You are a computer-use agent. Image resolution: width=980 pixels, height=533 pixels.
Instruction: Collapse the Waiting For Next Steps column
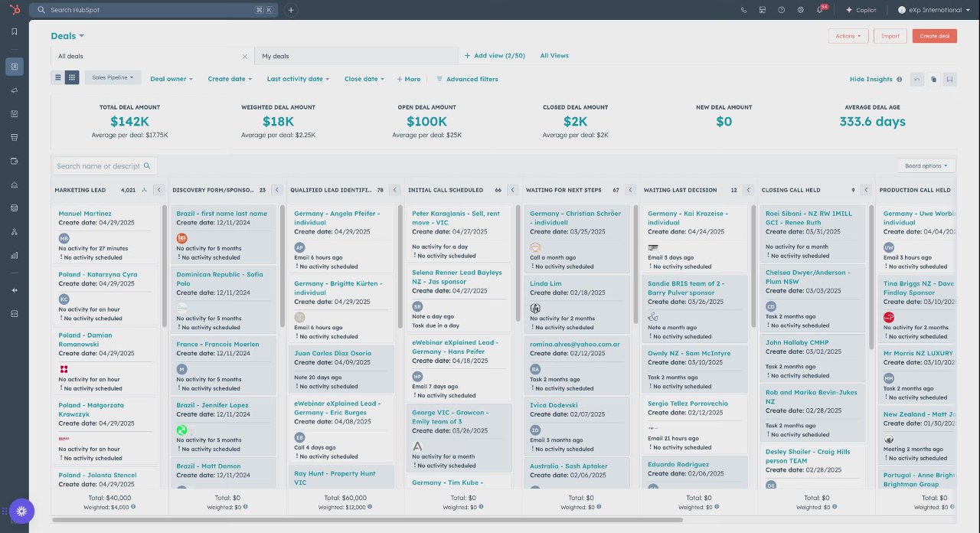click(631, 190)
